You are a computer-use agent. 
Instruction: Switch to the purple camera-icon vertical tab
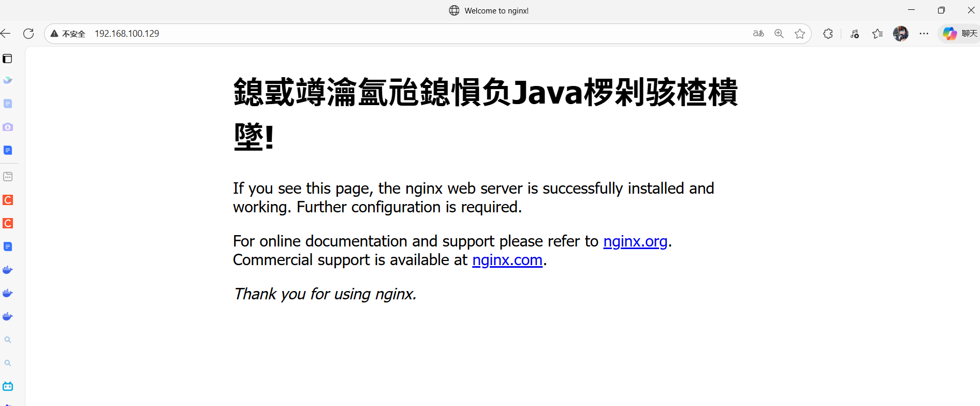click(8, 127)
